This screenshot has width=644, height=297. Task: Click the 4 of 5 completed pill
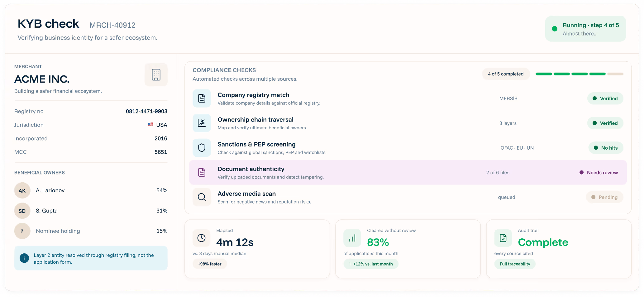(506, 74)
